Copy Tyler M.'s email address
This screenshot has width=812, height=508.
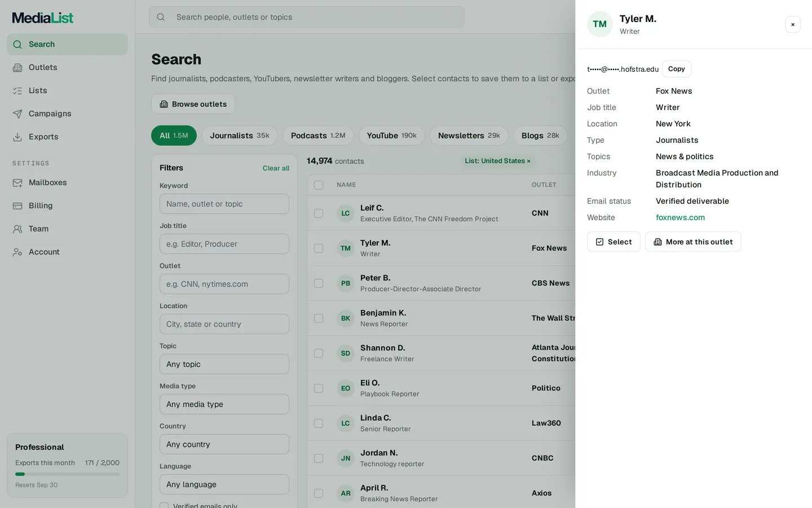pyautogui.click(x=677, y=69)
